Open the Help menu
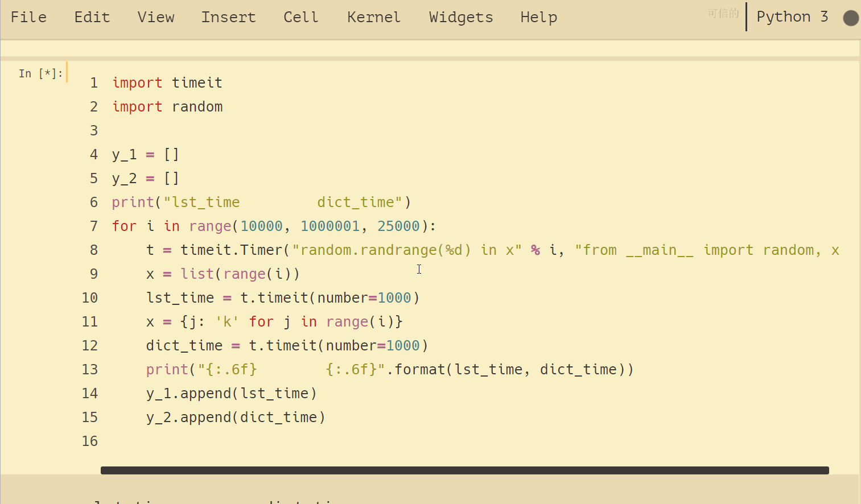 coord(538,17)
